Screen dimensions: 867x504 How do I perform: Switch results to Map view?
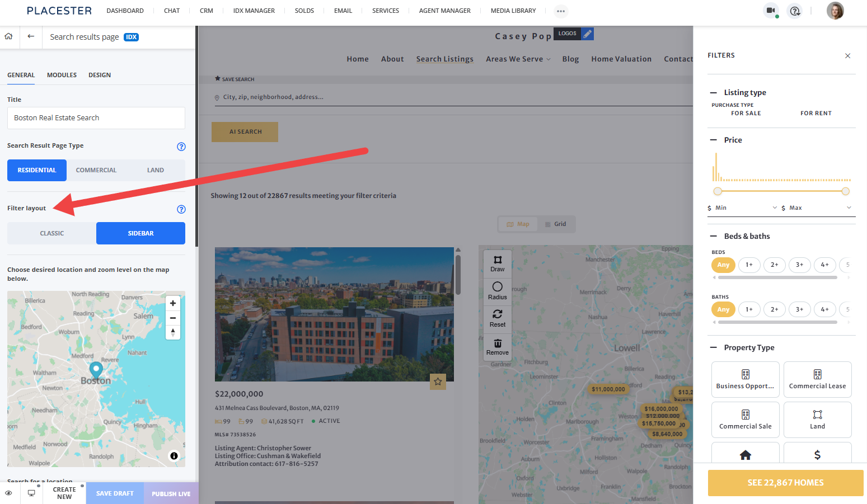tap(518, 224)
